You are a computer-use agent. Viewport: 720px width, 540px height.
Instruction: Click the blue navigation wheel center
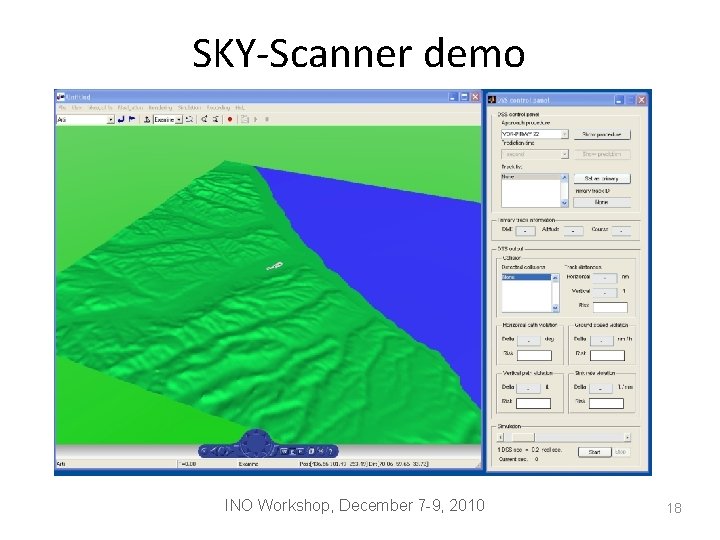coord(255,443)
